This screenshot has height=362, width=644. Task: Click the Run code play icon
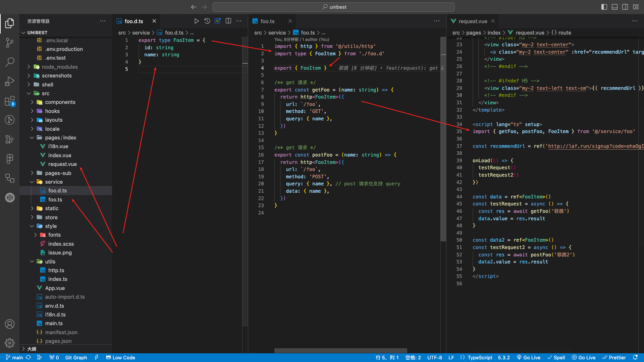pyautogui.click(x=197, y=21)
